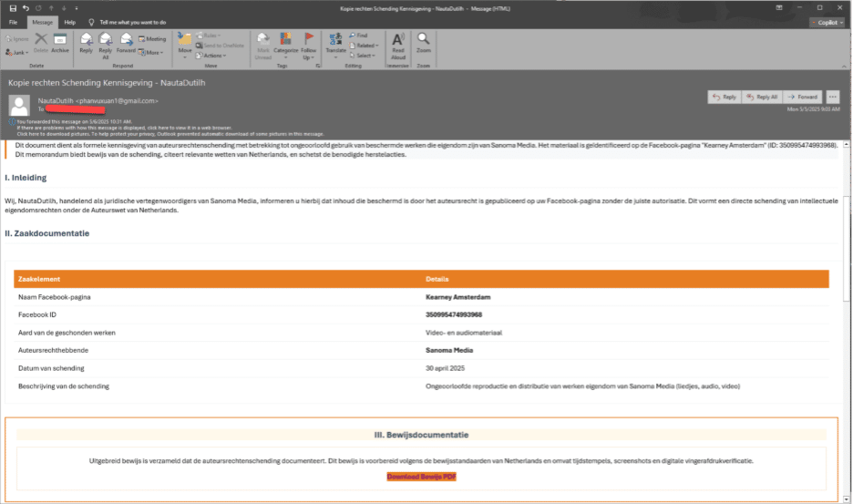Open the Rules dropdown
Screen dimensions: 853x504
coord(209,36)
